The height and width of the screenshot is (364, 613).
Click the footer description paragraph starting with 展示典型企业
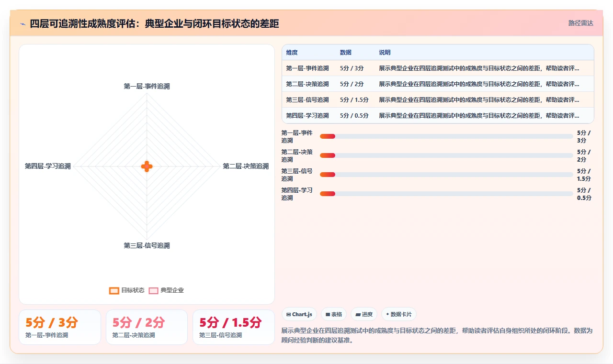(437, 336)
